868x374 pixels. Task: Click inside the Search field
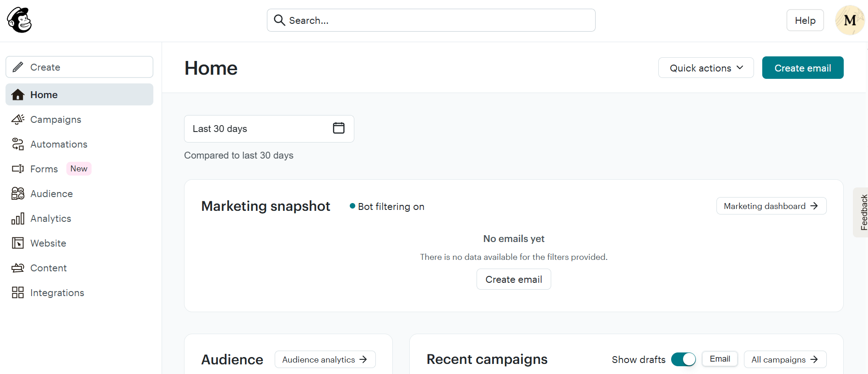click(430, 20)
